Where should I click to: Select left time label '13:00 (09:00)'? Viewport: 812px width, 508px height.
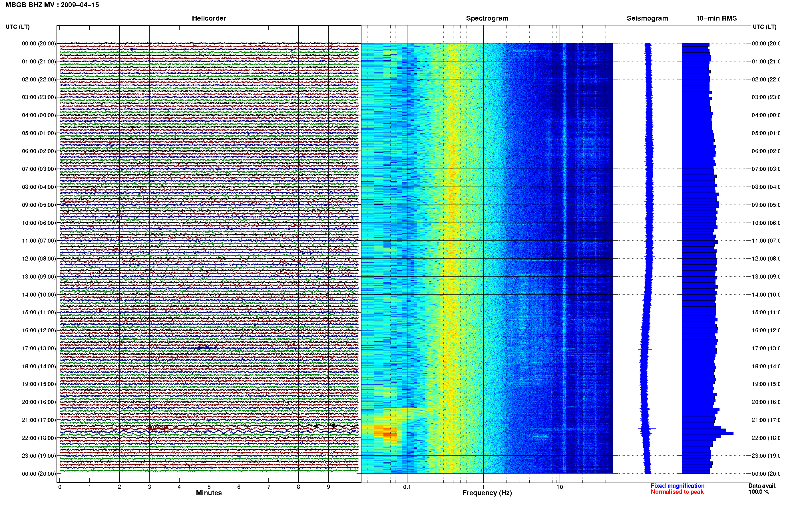click(39, 277)
